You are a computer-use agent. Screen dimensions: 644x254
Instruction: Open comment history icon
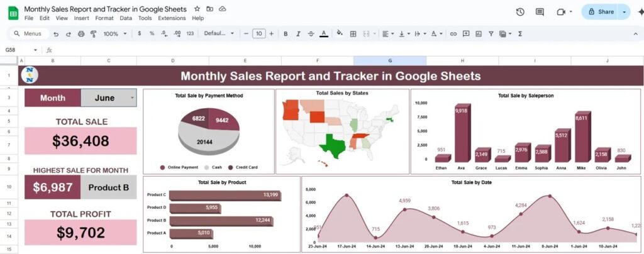(x=540, y=12)
